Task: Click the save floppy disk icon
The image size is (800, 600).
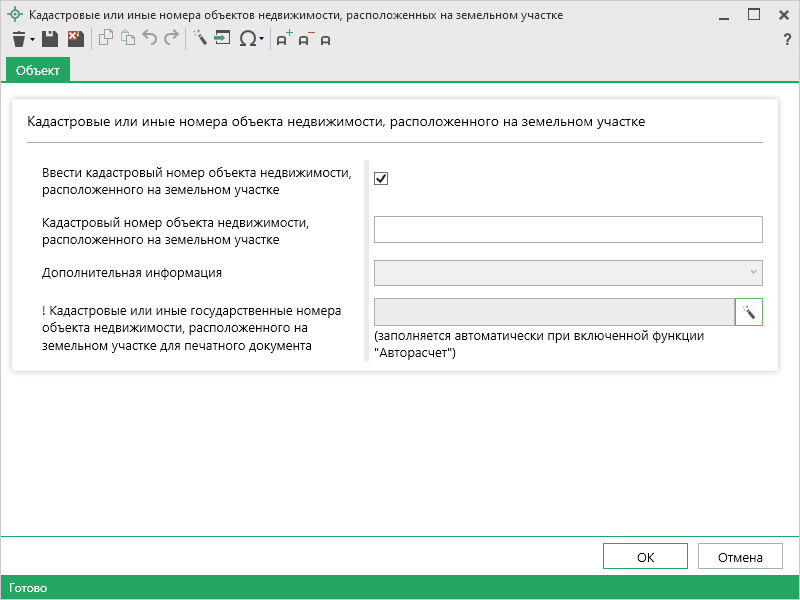Action: click(50, 39)
